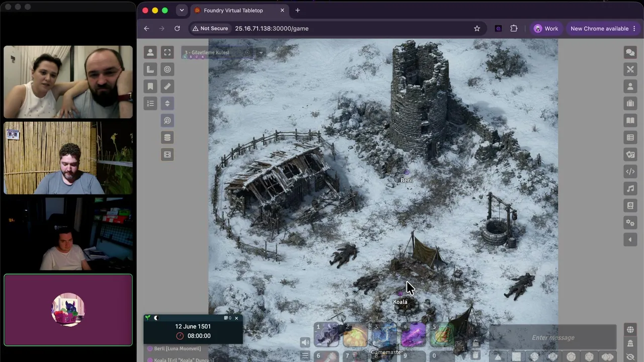The image size is (644, 362).
Task: Reload the Foundry page in Chrome
Action: 177,29
